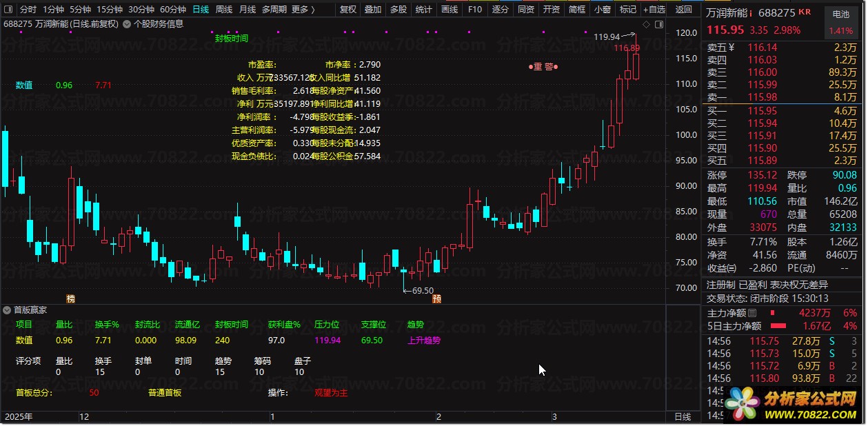
Task: Select the 30分钟 period
Action: pos(141,10)
